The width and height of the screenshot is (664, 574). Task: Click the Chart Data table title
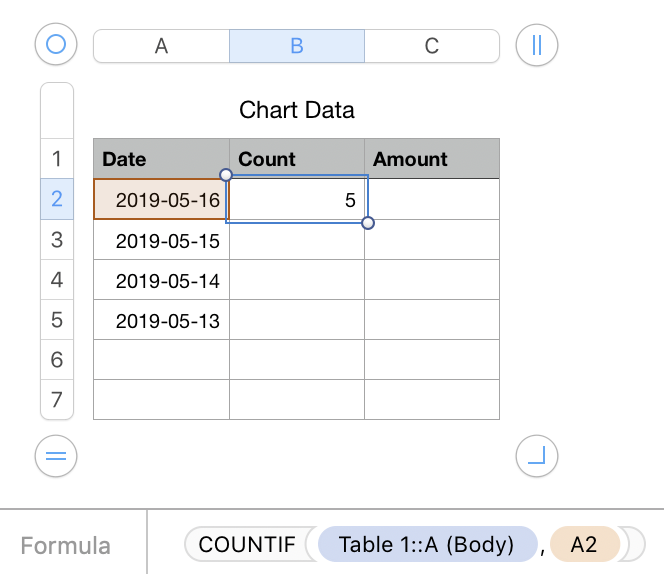point(296,109)
